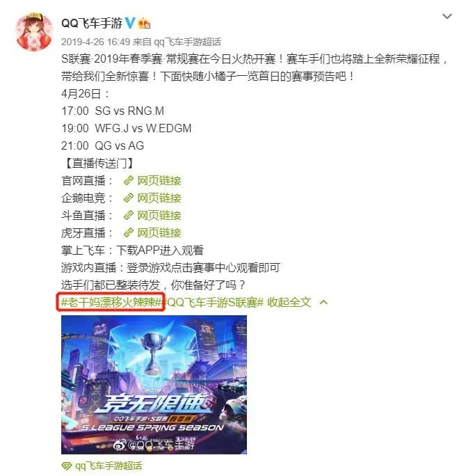Click the collapse arrow after 收起全文

[x=323, y=302]
